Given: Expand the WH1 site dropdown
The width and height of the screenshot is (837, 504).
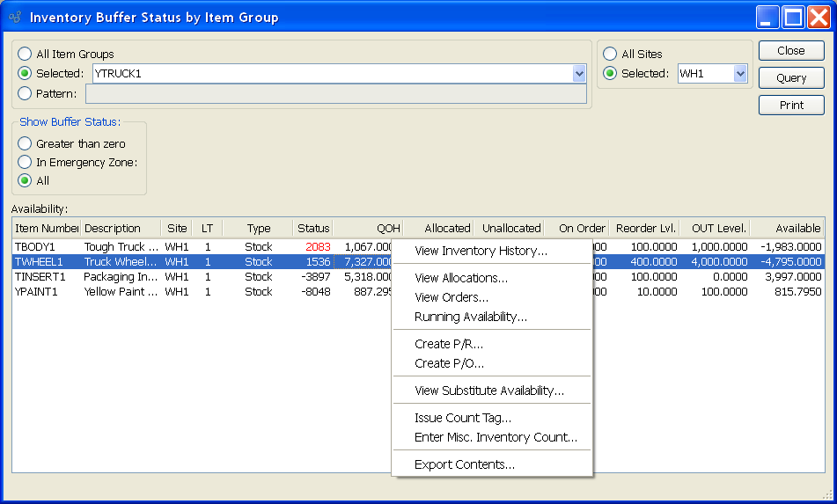Looking at the screenshot, I should [x=739, y=74].
